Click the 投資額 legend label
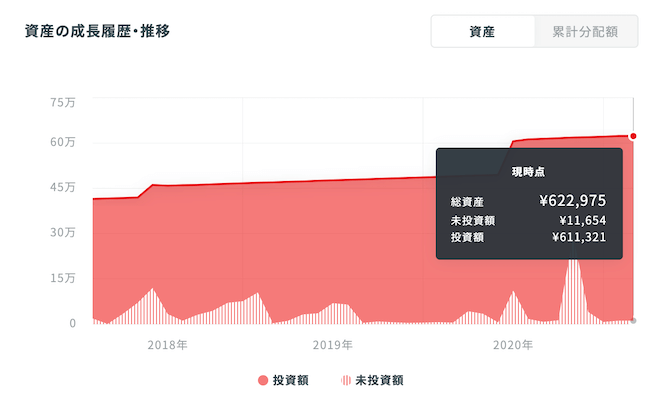Screen dimensions: 650x398 pyautogui.click(x=291, y=380)
